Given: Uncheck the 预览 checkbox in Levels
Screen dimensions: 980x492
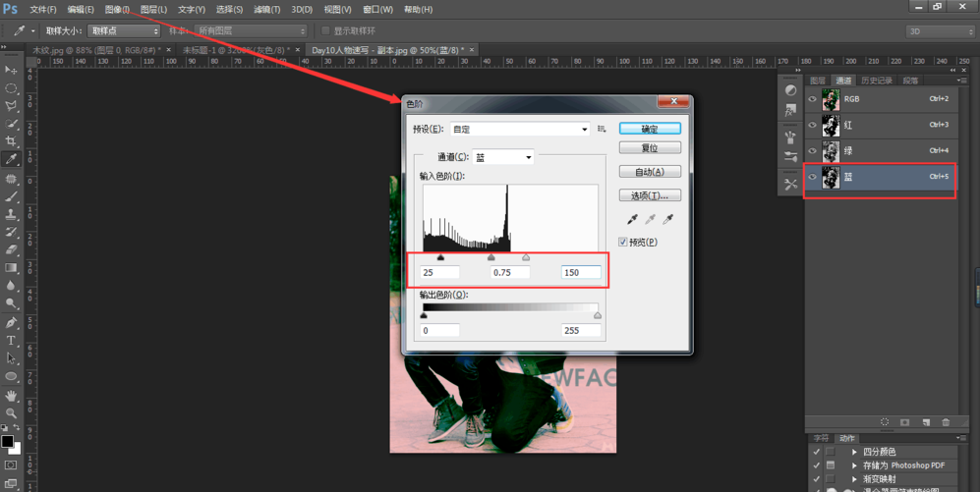Looking at the screenshot, I should tap(622, 243).
